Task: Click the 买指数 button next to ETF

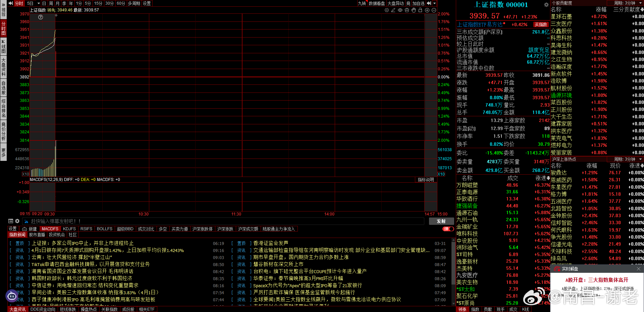Action: coord(541,24)
